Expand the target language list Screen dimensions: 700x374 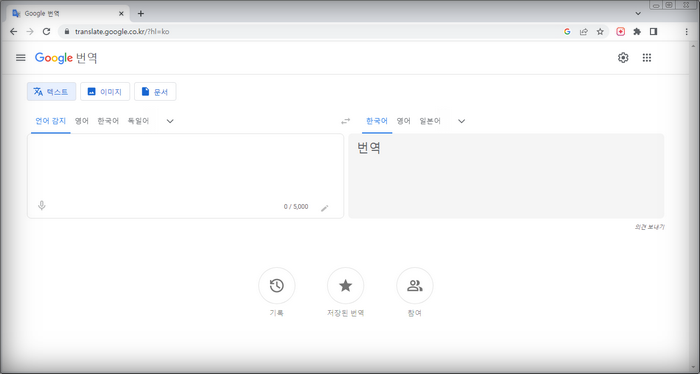[x=462, y=121]
